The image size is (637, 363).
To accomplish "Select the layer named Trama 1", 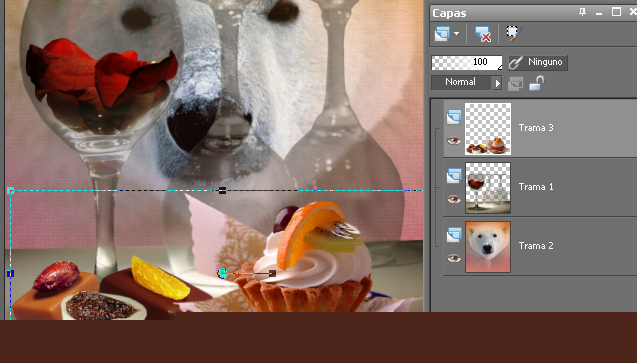I will (x=536, y=187).
